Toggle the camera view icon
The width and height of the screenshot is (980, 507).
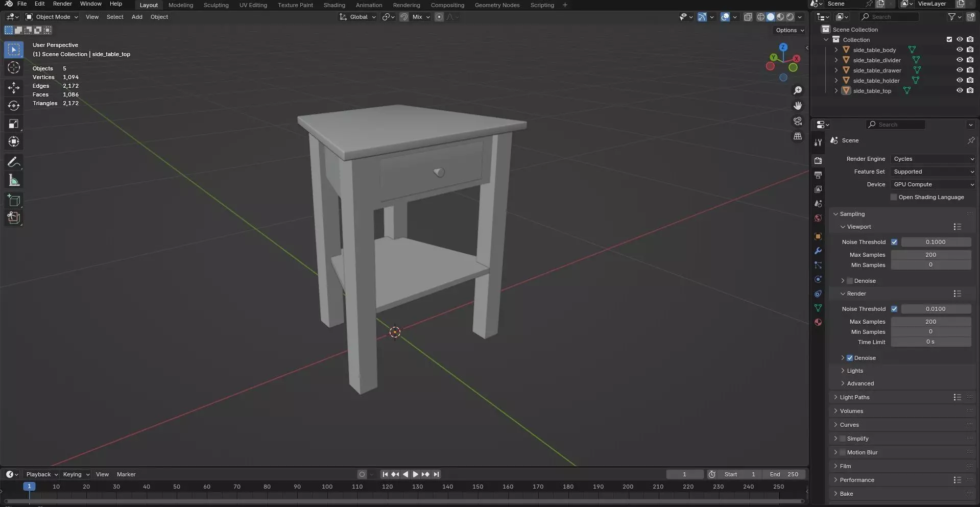tap(798, 121)
